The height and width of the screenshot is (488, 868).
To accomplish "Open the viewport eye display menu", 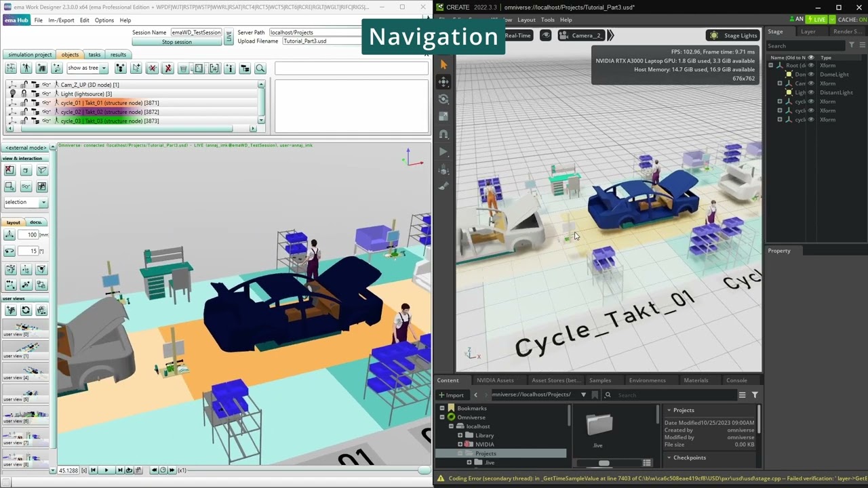I will pos(546,35).
